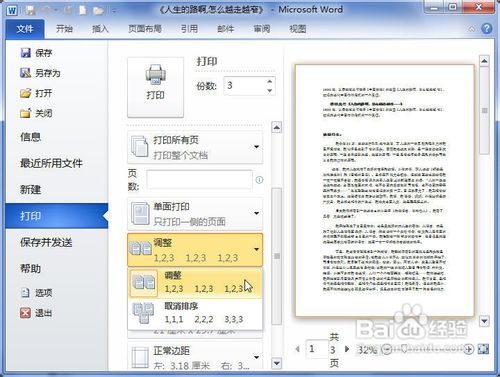500x377 pixels.
Task: Click the preview pane scrollbar thumb
Action: pos(484,110)
